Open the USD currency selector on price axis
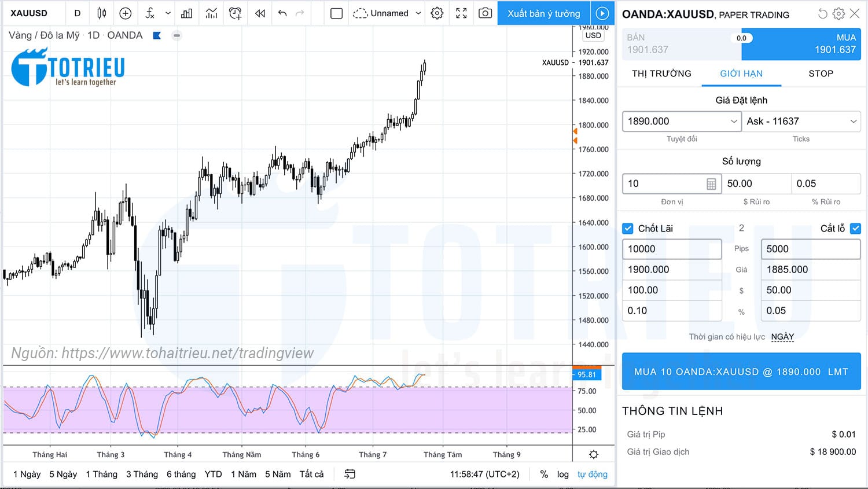 593,35
